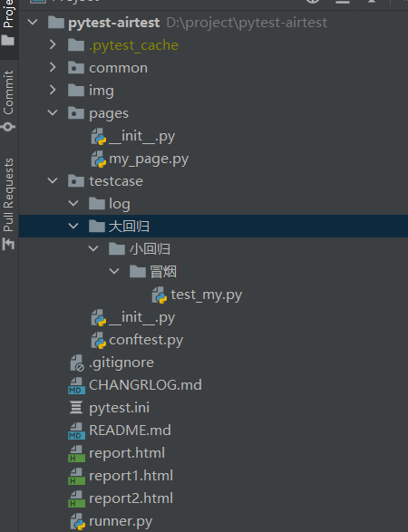Screen dimensions: 408x532
Task: Select my_page.py Python file icon
Action: click(x=99, y=159)
